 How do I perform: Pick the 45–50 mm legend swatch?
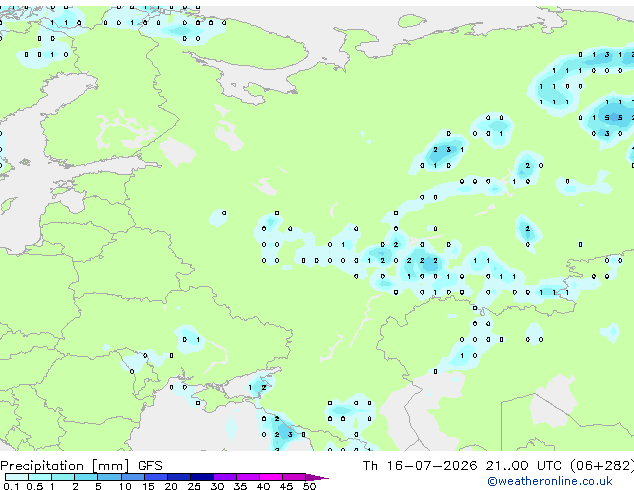point(294,477)
